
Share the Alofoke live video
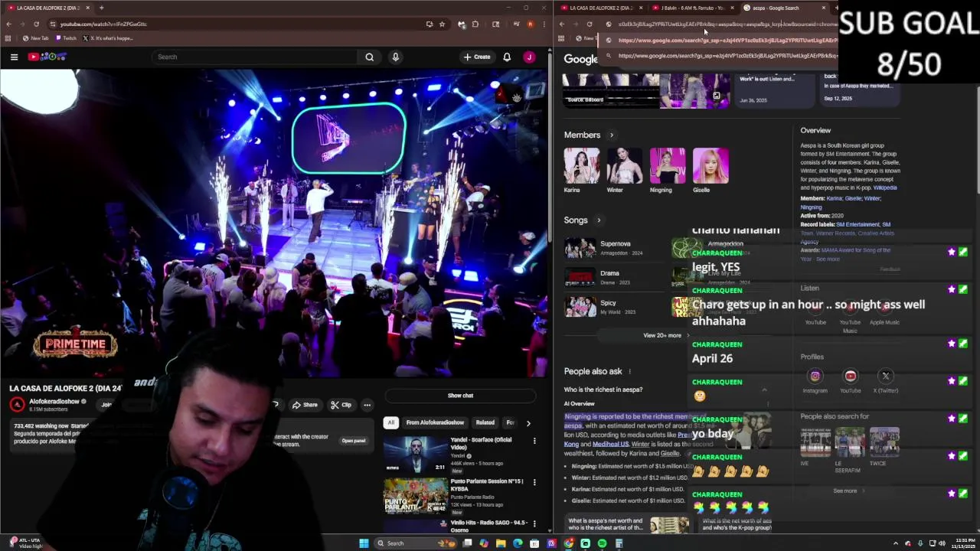(x=305, y=405)
